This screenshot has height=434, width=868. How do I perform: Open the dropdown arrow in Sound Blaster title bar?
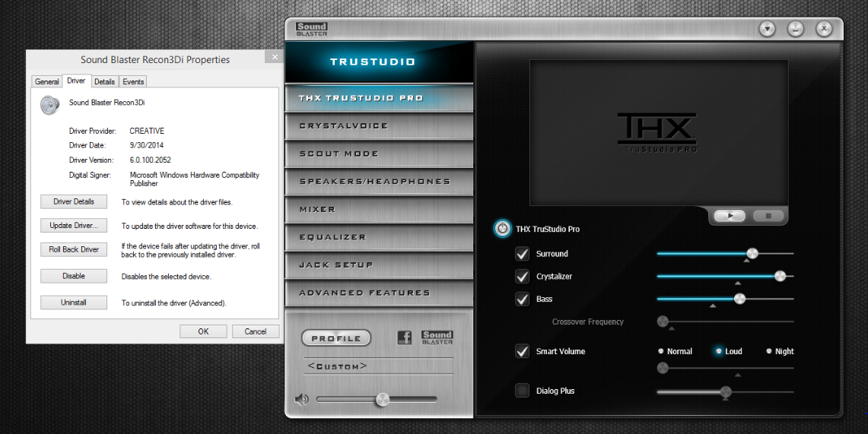(768, 29)
